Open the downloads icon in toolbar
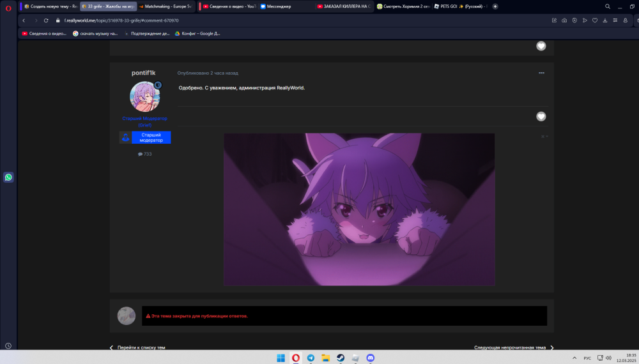 click(605, 20)
